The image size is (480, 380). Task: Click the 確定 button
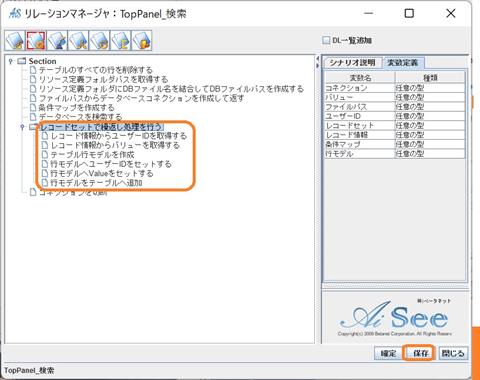click(x=388, y=353)
